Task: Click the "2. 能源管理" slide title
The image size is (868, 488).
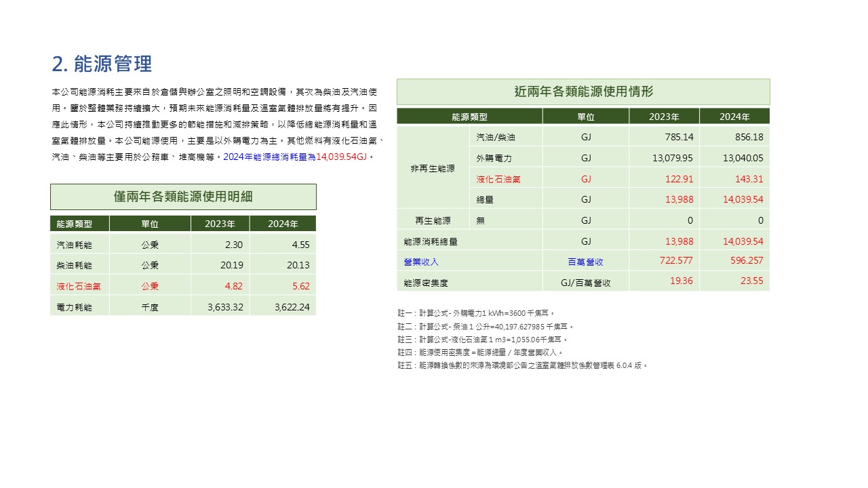Action: click(102, 64)
